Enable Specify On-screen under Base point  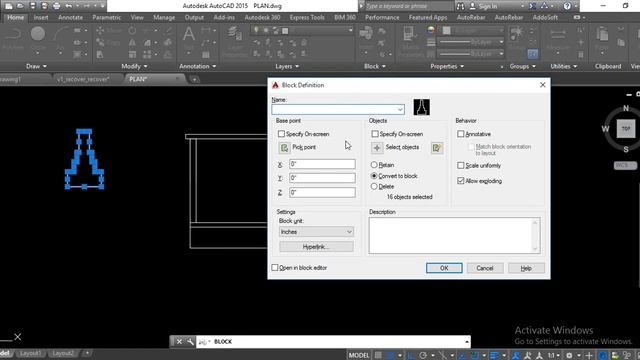tap(281, 134)
